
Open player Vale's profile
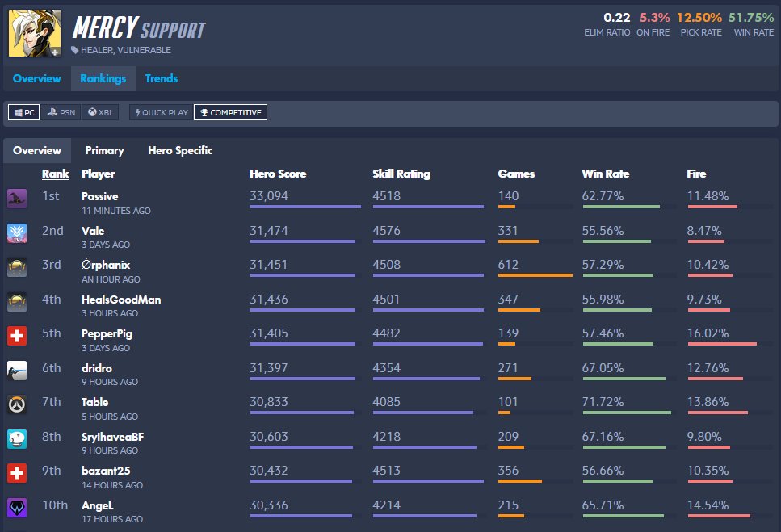click(x=93, y=231)
